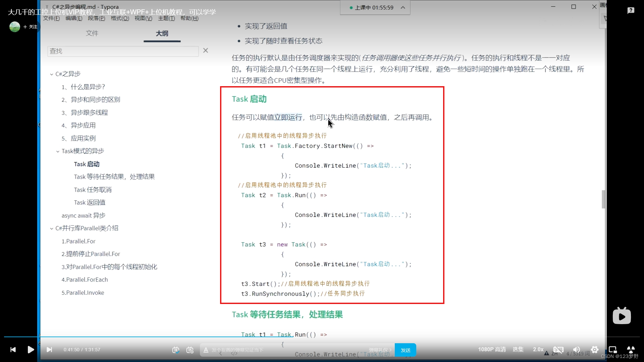Close the outline search box
The height and width of the screenshot is (362, 644).
206,50
